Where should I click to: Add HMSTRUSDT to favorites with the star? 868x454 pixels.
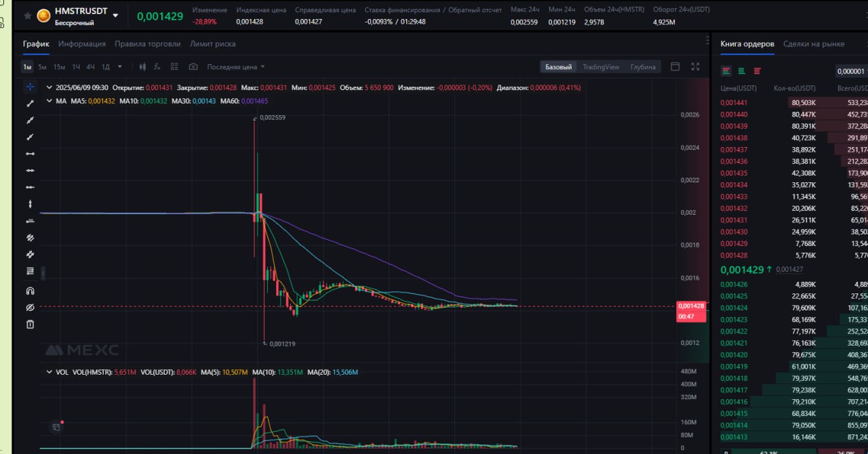[x=27, y=16]
